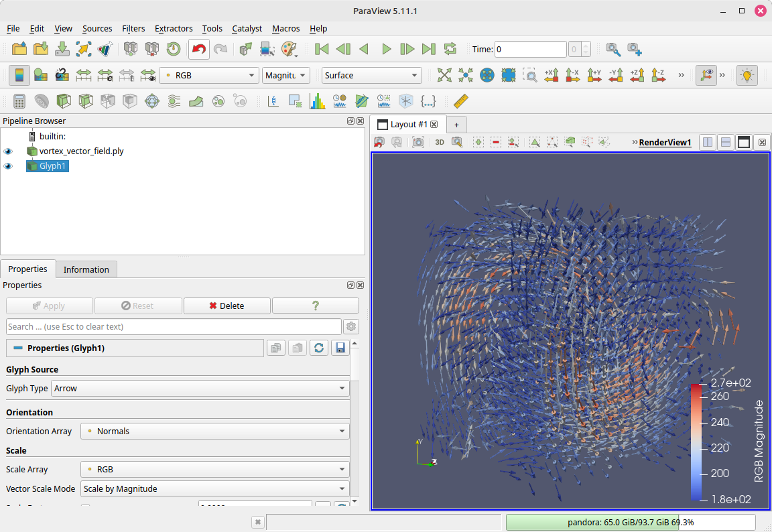The width and height of the screenshot is (772, 532).
Task: Open the Find Data magnifier icon
Action: [613, 49]
